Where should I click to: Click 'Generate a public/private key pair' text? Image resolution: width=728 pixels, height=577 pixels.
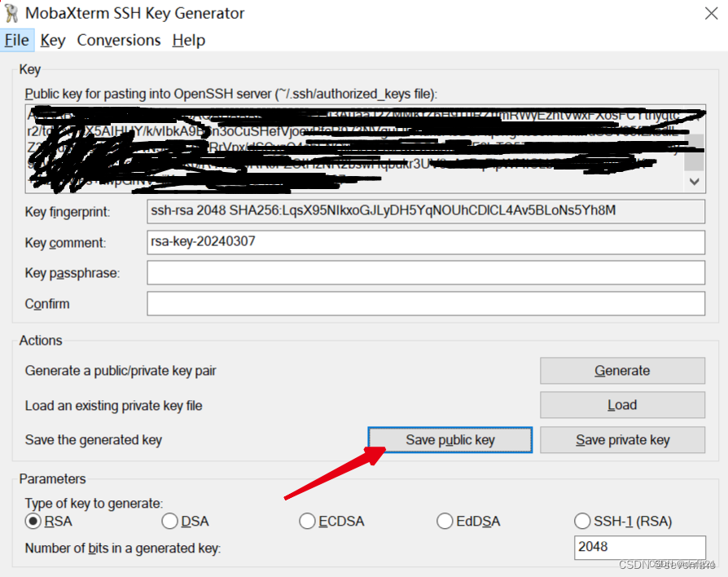click(121, 371)
